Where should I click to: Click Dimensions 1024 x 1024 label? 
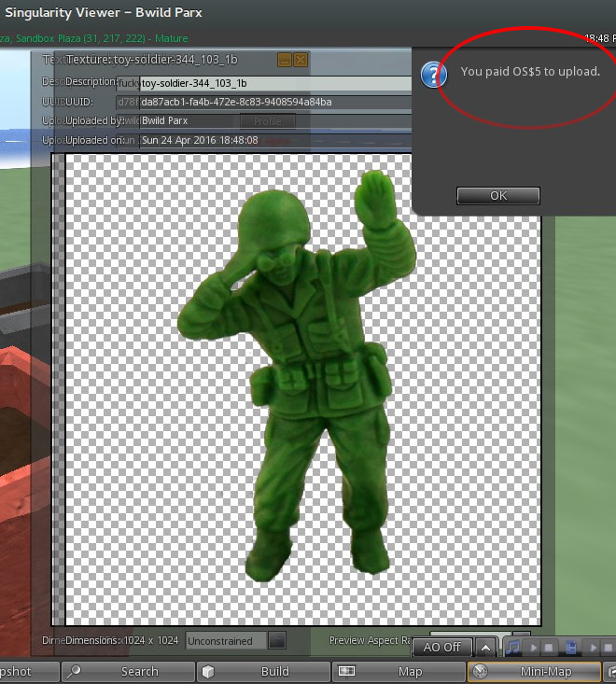click(x=121, y=640)
